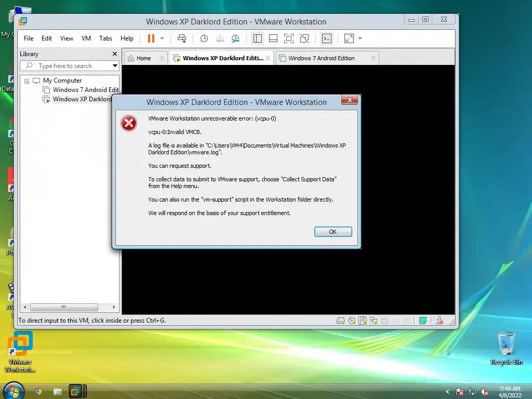
Task: Open the Help menu
Action: click(x=127, y=38)
